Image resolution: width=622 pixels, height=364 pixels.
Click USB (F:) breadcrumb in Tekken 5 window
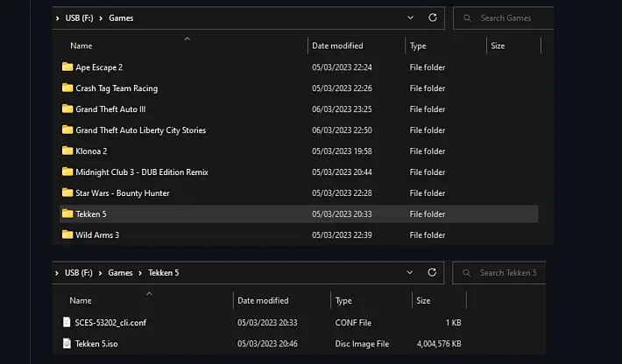(x=79, y=272)
